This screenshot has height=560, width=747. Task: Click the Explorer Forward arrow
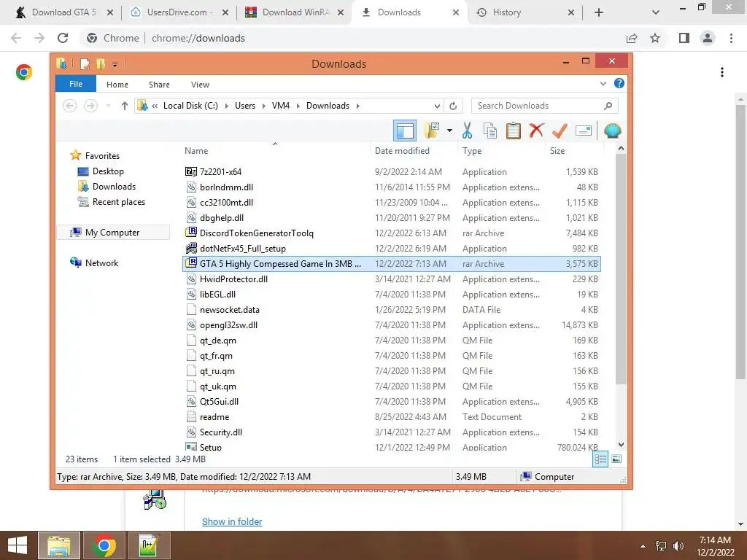[90, 106]
